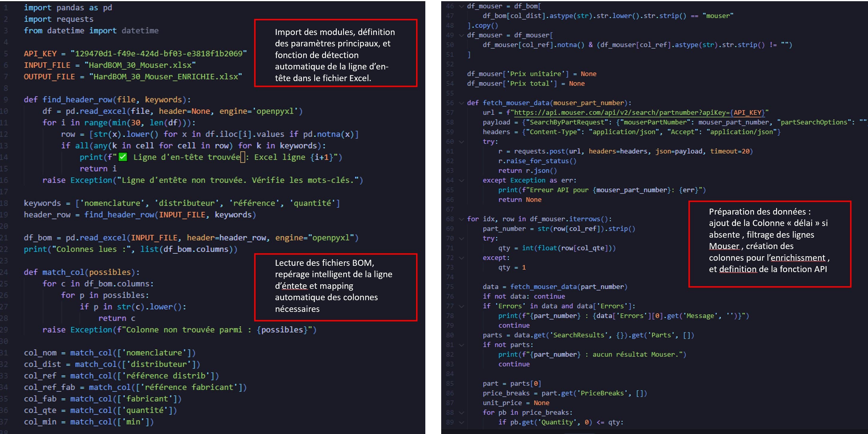This screenshot has height=434, width=868.
Task: Click the data = fetch_mouser_data(part_number) line
Action: 555,287
